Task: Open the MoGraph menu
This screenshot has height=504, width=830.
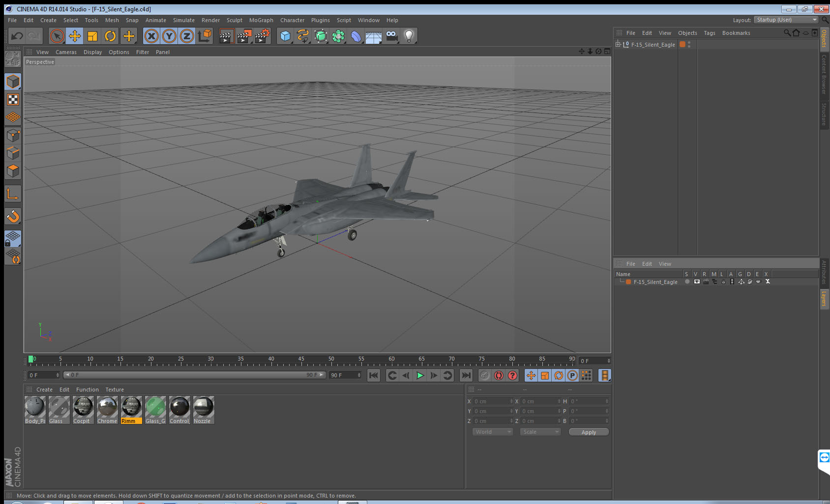Action: [x=261, y=20]
